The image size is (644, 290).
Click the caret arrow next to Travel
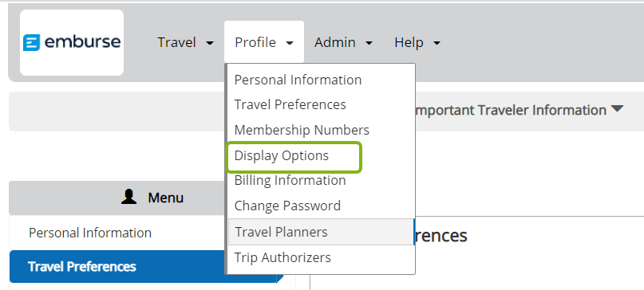pyautogui.click(x=210, y=43)
